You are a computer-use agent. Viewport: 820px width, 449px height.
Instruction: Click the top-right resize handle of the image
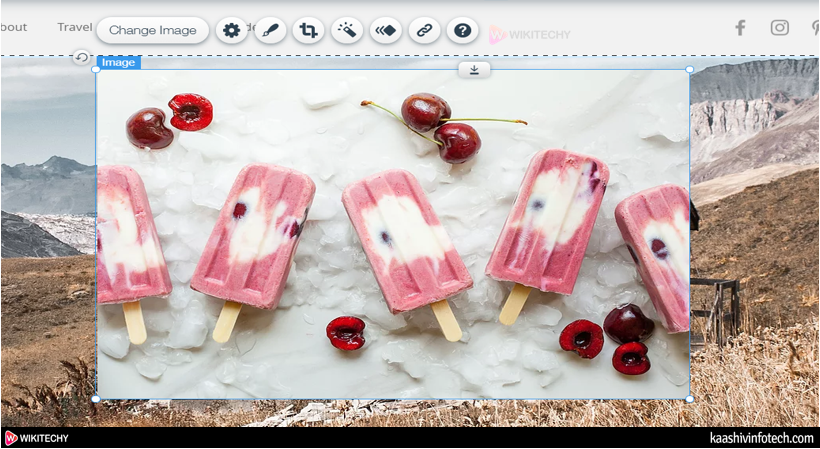coord(689,69)
